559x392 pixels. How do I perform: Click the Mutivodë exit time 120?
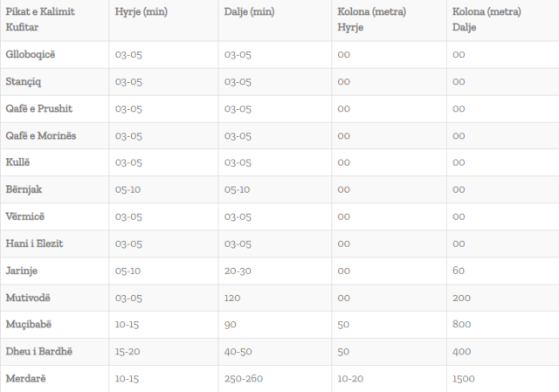232,298
